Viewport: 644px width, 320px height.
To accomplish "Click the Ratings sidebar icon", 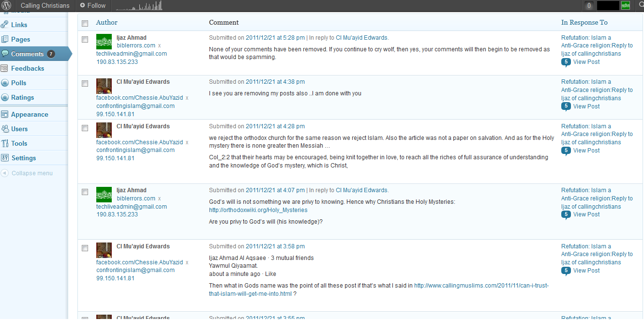I will click(x=5, y=97).
